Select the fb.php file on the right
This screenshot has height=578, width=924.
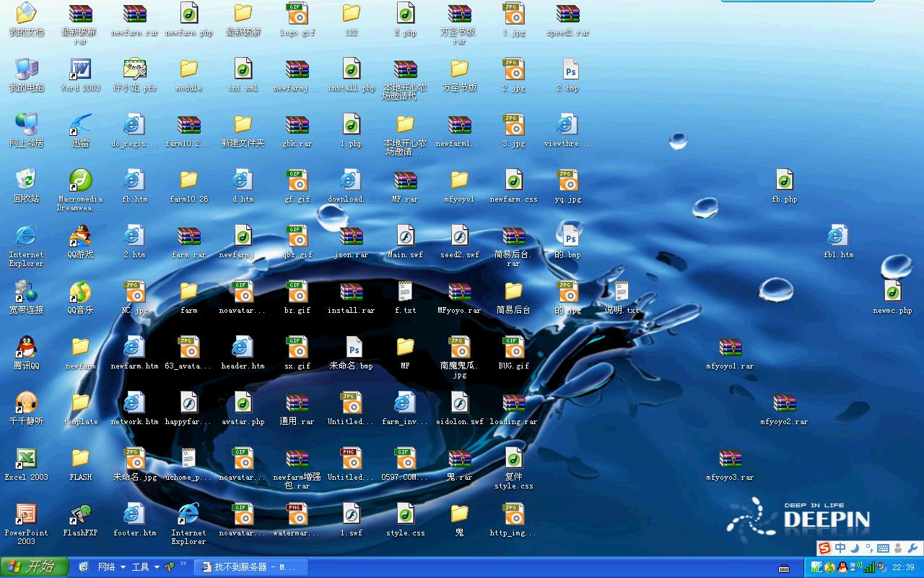[785, 186]
